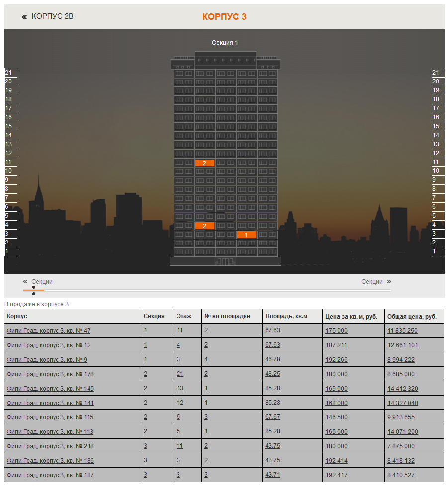Click total price 14 412 320
This screenshot has width=448, height=486.
402,389
